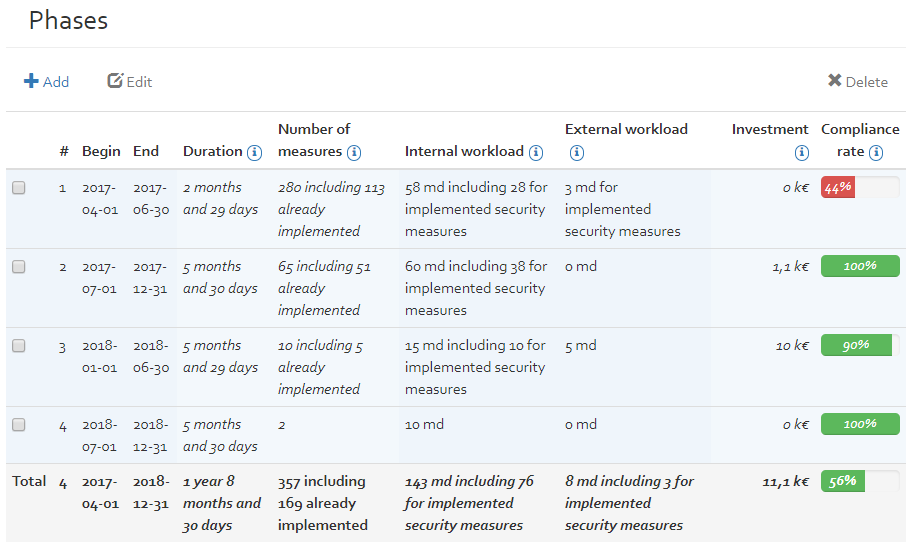Open the Investment info icon

click(x=801, y=153)
